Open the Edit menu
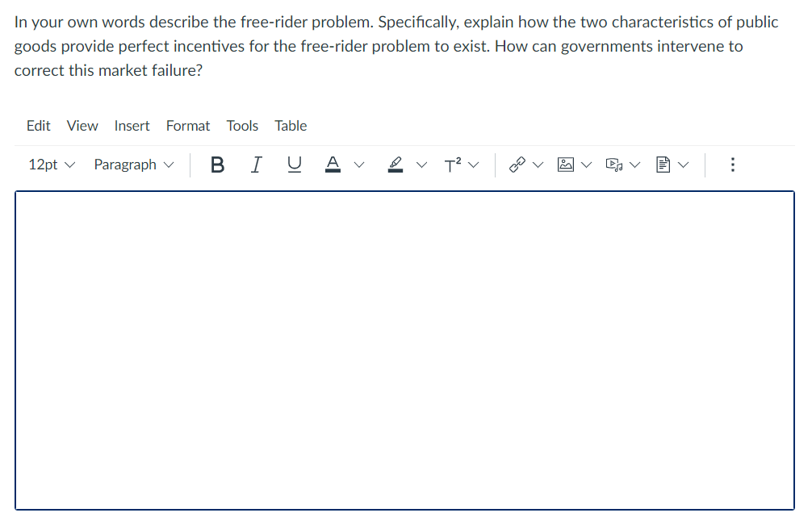 click(38, 126)
